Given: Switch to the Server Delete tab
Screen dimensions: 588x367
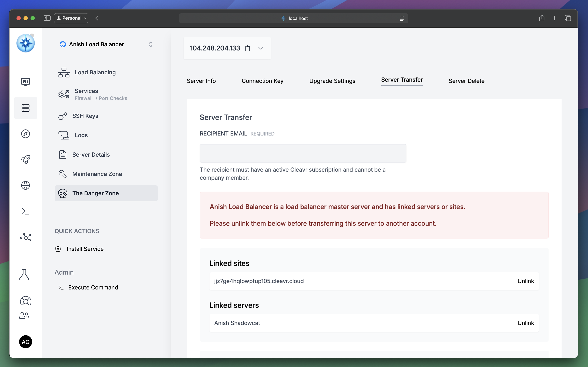Looking at the screenshot, I should pyautogui.click(x=466, y=81).
